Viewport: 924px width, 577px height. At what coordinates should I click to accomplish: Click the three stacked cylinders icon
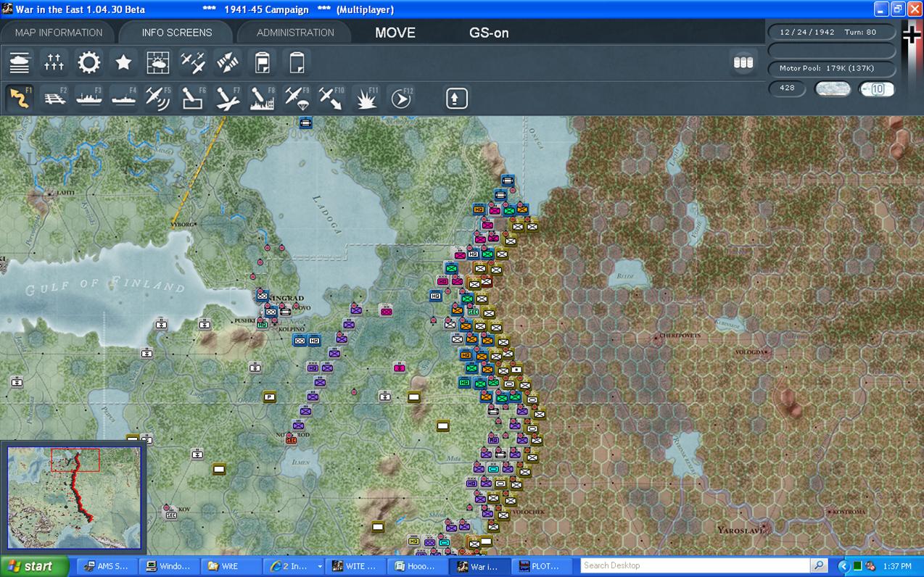pyautogui.click(x=743, y=62)
